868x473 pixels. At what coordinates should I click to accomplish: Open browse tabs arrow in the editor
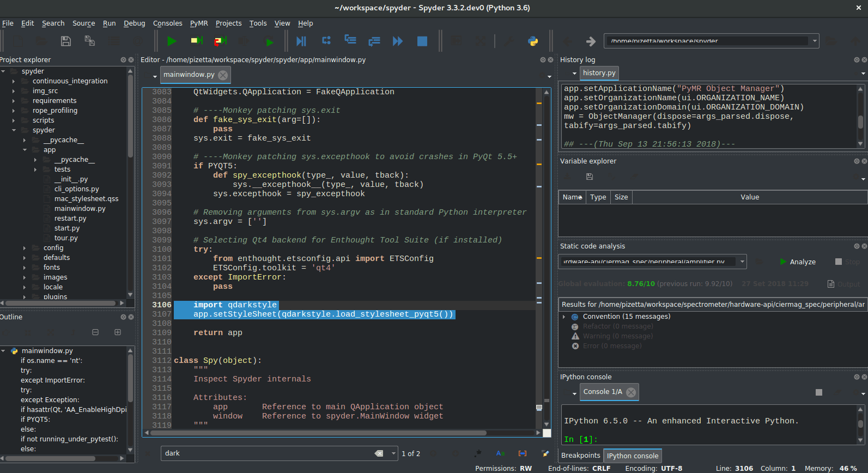point(155,76)
